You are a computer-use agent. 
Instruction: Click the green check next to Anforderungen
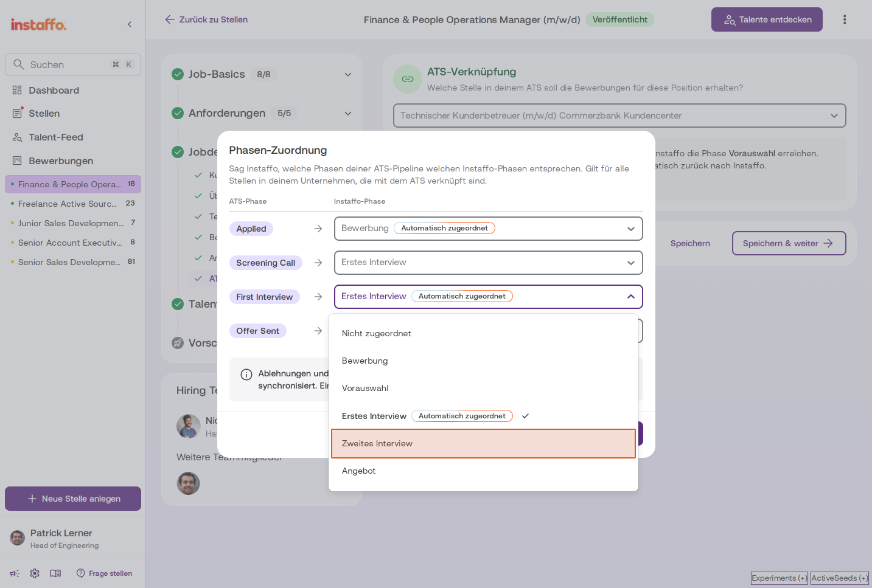(178, 113)
